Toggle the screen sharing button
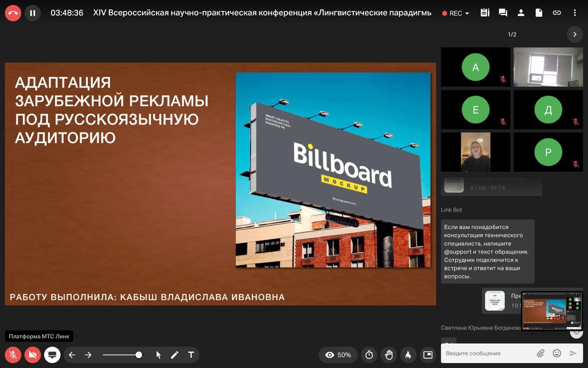 tap(52, 355)
